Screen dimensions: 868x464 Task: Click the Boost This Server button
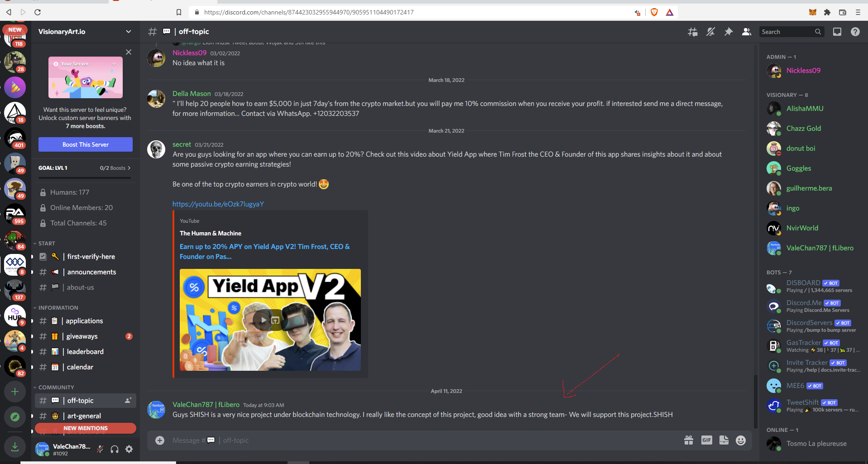coord(86,144)
